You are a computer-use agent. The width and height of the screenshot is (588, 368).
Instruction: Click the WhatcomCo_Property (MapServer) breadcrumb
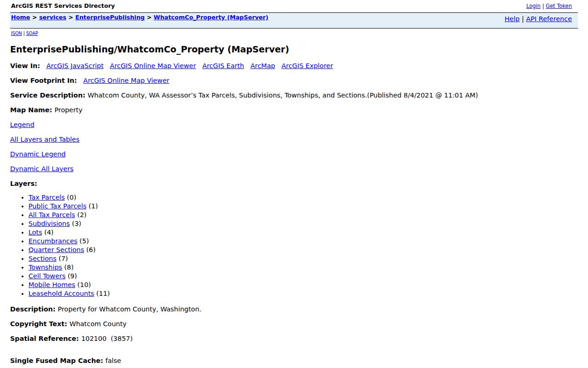pyautogui.click(x=211, y=17)
